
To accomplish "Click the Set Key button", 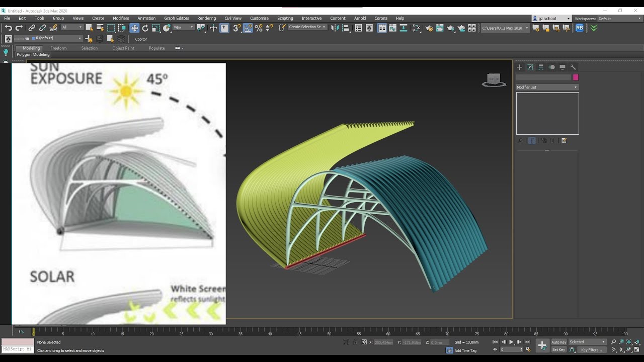I will tap(559, 349).
